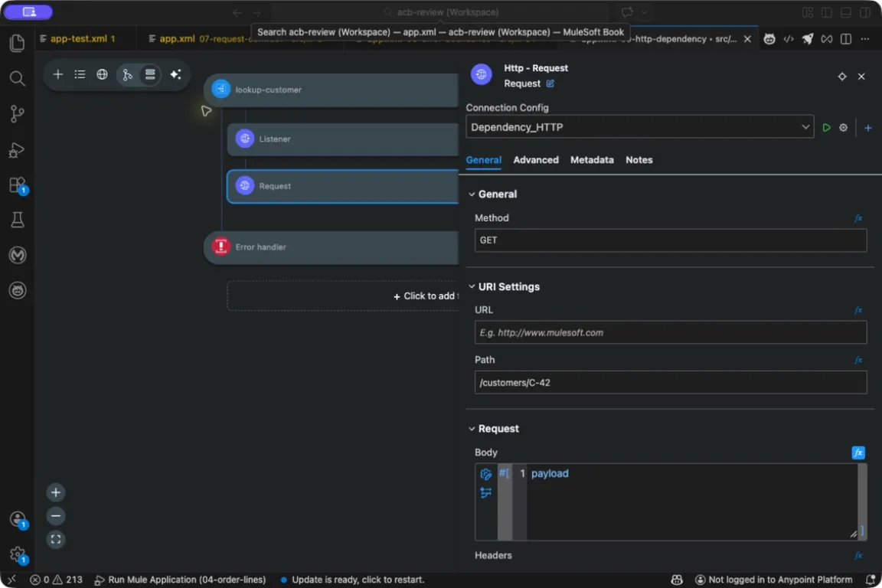This screenshot has height=588, width=882.
Task: Close the Http Request properties panel
Action: coord(861,77)
